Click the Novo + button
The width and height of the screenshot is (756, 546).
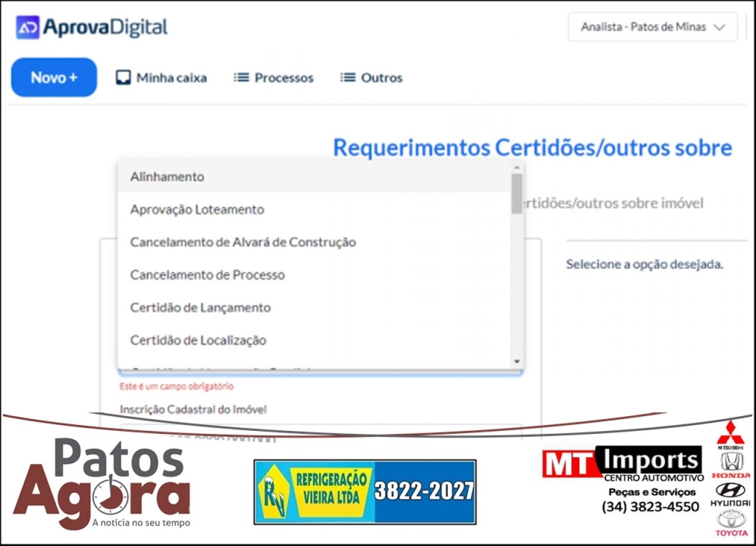pyautogui.click(x=54, y=77)
